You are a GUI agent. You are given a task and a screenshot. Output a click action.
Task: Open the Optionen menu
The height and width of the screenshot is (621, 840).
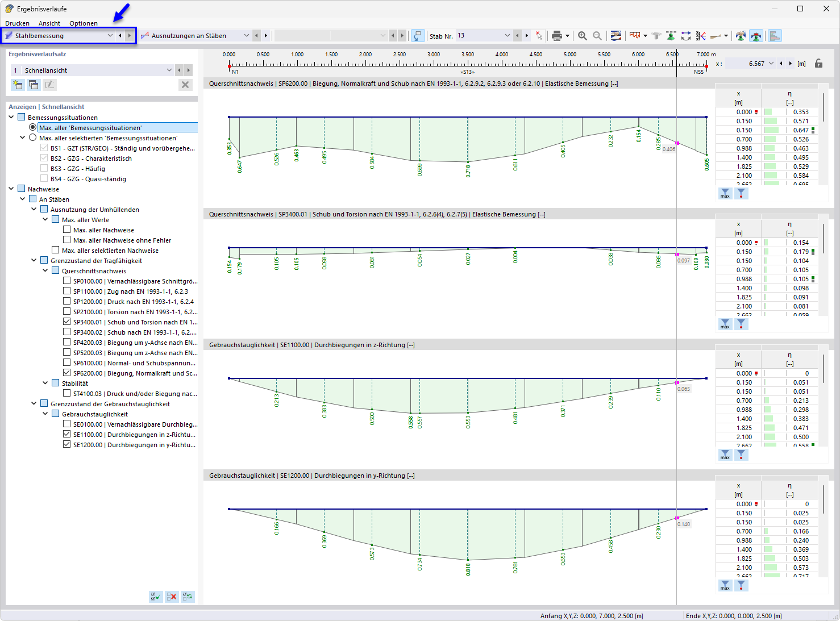(84, 23)
